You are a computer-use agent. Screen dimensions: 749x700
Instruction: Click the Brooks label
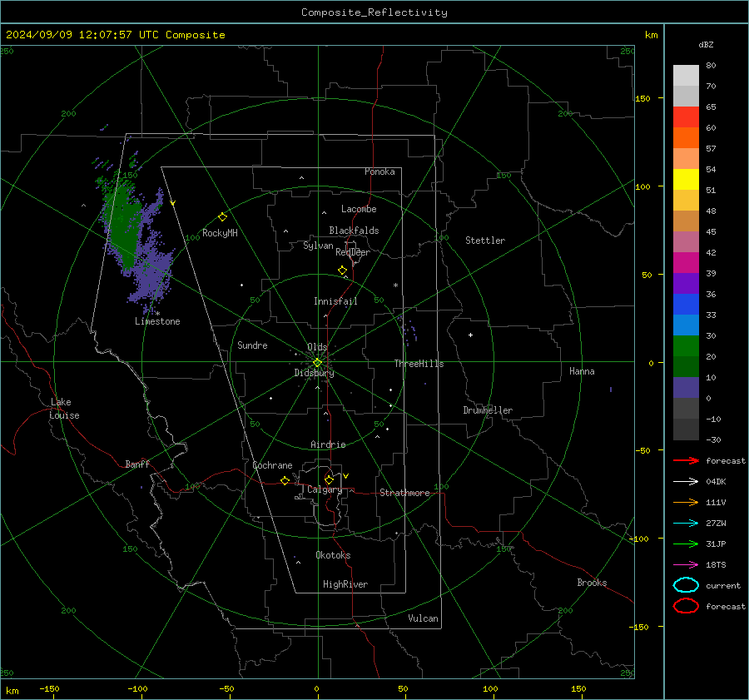tap(592, 583)
